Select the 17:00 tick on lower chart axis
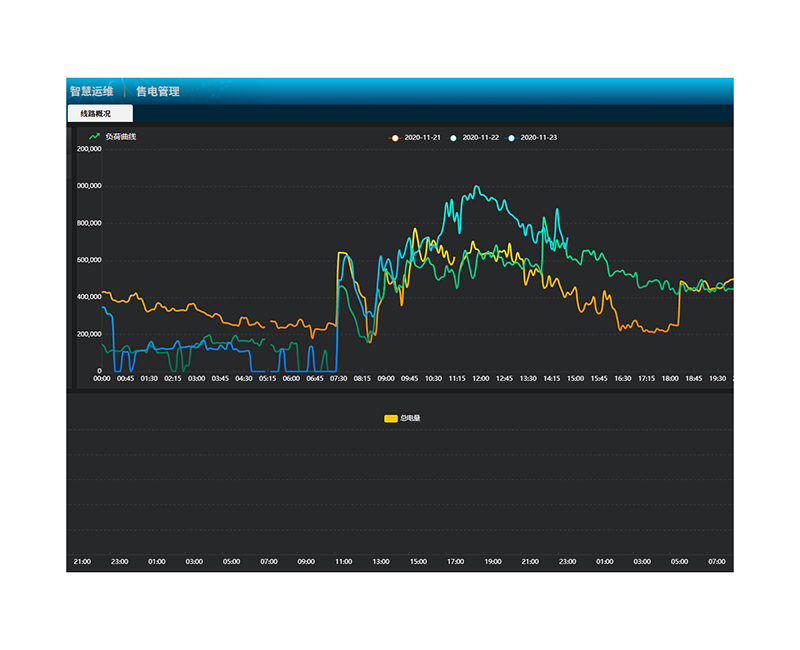Viewport: 800px width, 650px height. (455, 561)
